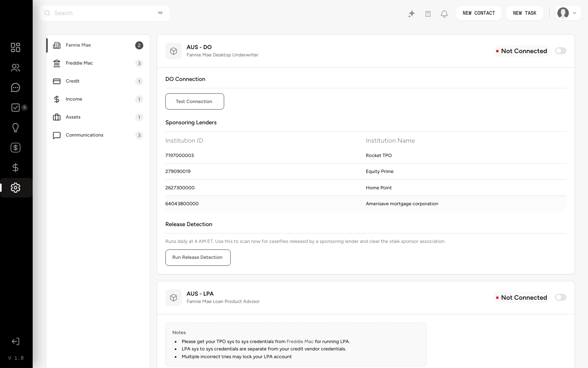The height and width of the screenshot is (368, 588).
Task: Open the notifications bell icon
Action: [444, 14]
